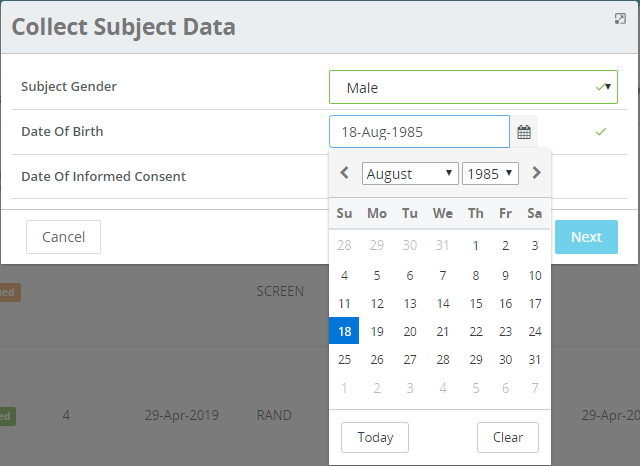640x466 pixels.
Task: Select August 22 in the calendar
Action: pyautogui.click(x=476, y=332)
